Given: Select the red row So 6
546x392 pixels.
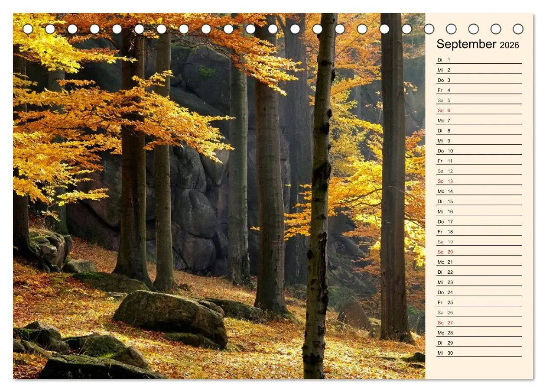Looking at the screenshot, I should tap(479, 110).
